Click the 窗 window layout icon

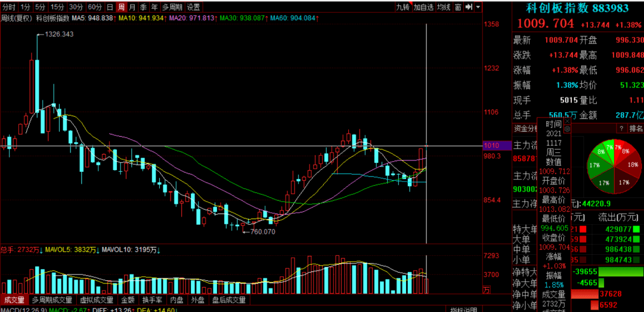tap(457, 7)
